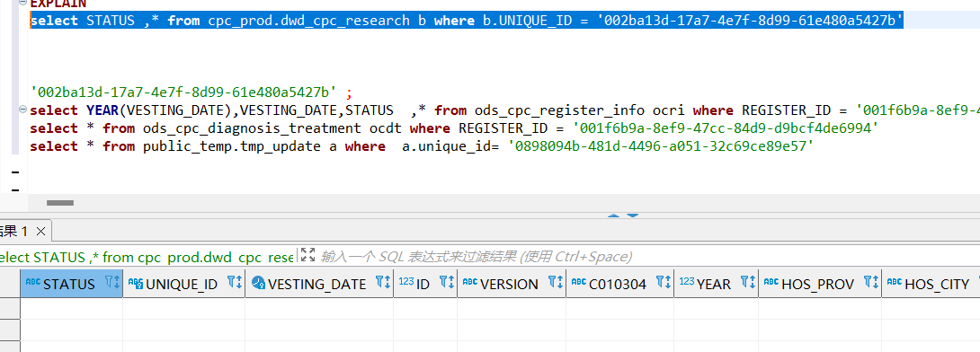Collapse the folded block at select YEAR line
The height and width of the screenshot is (352, 980).
coord(23,110)
